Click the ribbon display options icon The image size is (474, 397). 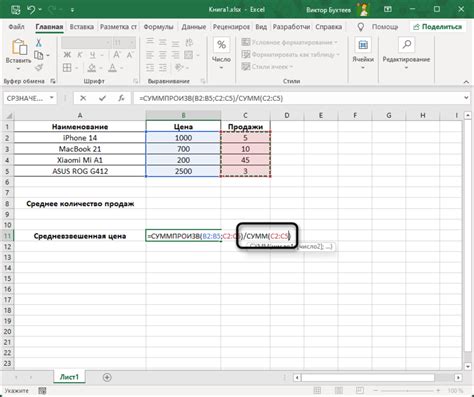[388, 9]
